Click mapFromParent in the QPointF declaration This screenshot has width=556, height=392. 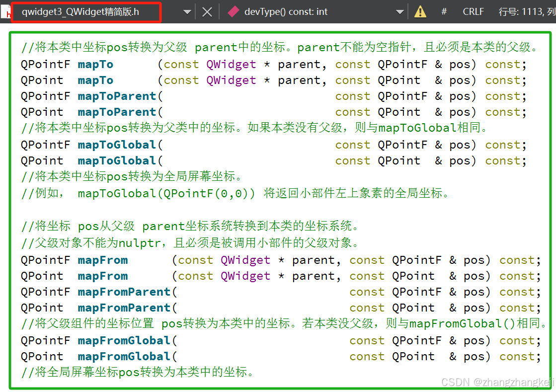(124, 292)
